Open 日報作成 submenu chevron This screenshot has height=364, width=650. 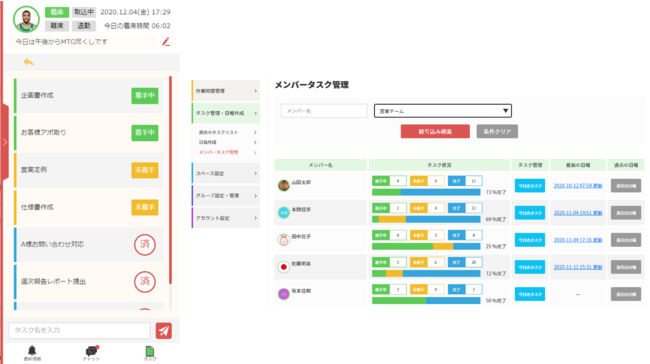click(255, 142)
